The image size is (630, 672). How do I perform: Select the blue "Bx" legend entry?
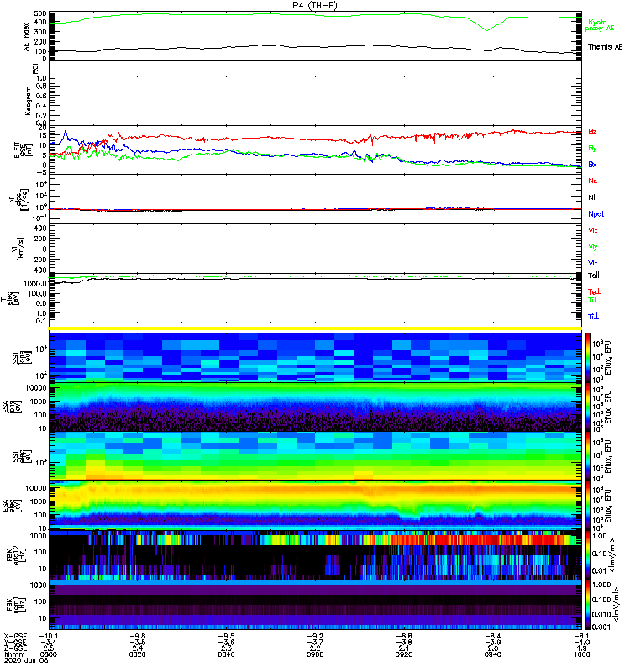pos(592,164)
